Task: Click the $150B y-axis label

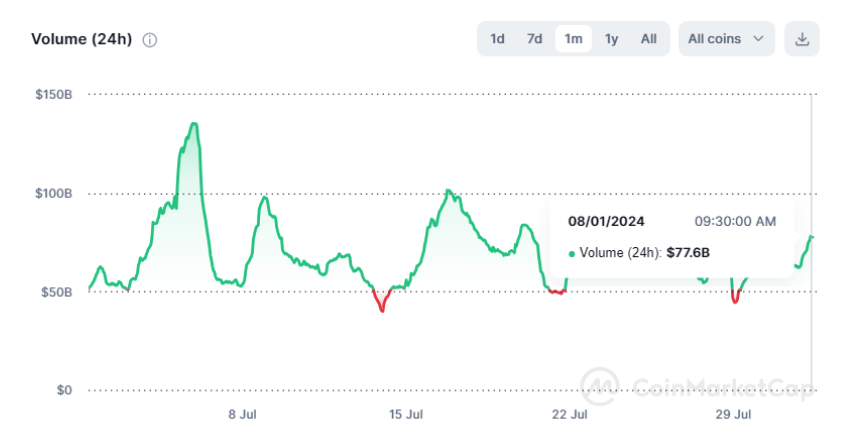Action: click(52, 95)
